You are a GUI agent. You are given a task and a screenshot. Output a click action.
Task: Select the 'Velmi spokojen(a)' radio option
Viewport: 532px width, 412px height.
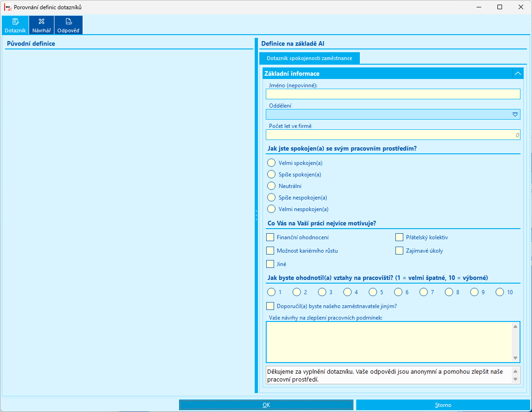tap(271, 163)
